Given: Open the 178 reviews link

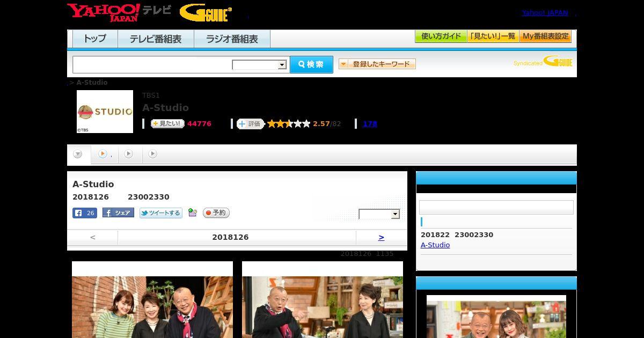Looking at the screenshot, I should point(370,124).
